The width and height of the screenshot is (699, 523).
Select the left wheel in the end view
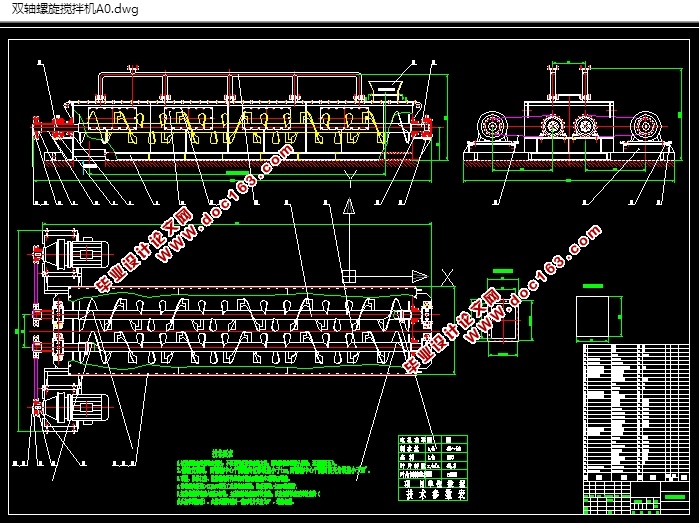pyautogui.click(x=490, y=128)
